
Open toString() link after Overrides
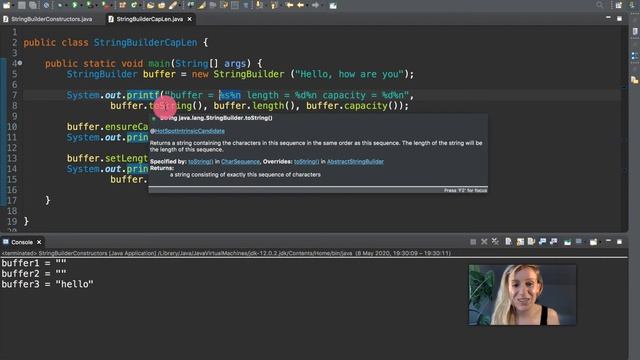point(307,162)
